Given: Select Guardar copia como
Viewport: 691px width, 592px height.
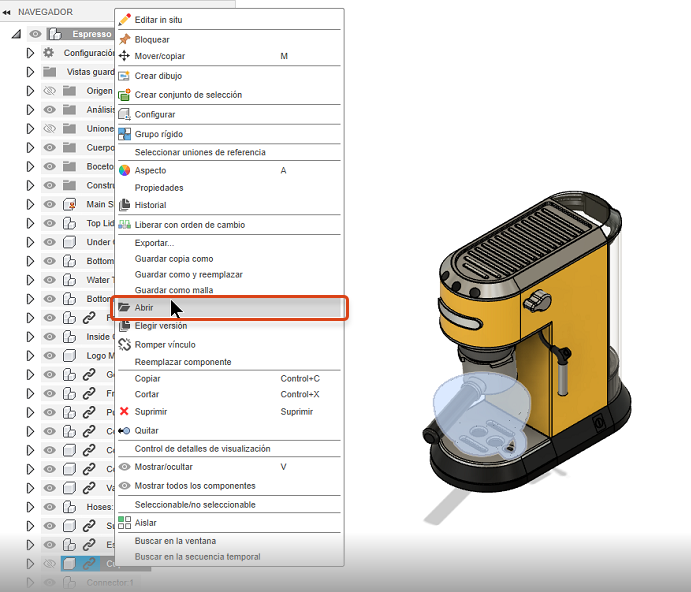Looking at the screenshot, I should click(x=174, y=259).
